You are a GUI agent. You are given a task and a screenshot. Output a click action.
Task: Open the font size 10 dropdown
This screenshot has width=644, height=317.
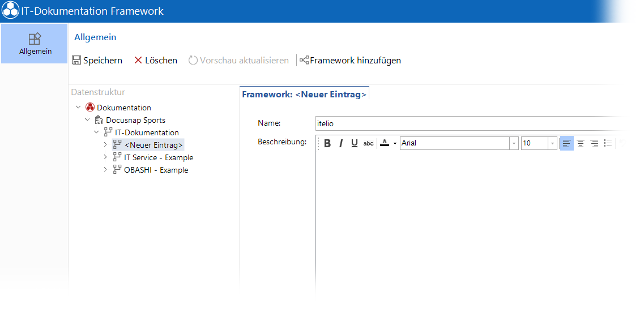[x=553, y=143]
